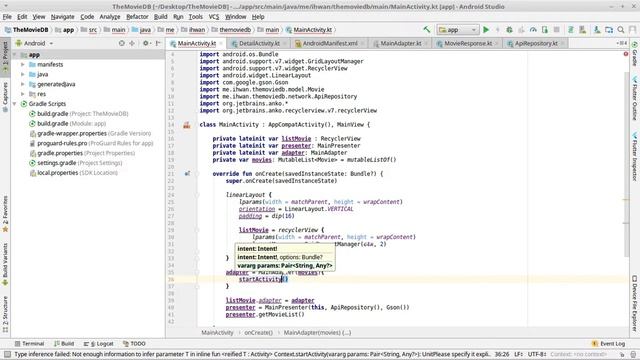Image resolution: width=640 pixels, height=360 pixels.
Task: Open the Analyze menu
Action: coord(110,17)
